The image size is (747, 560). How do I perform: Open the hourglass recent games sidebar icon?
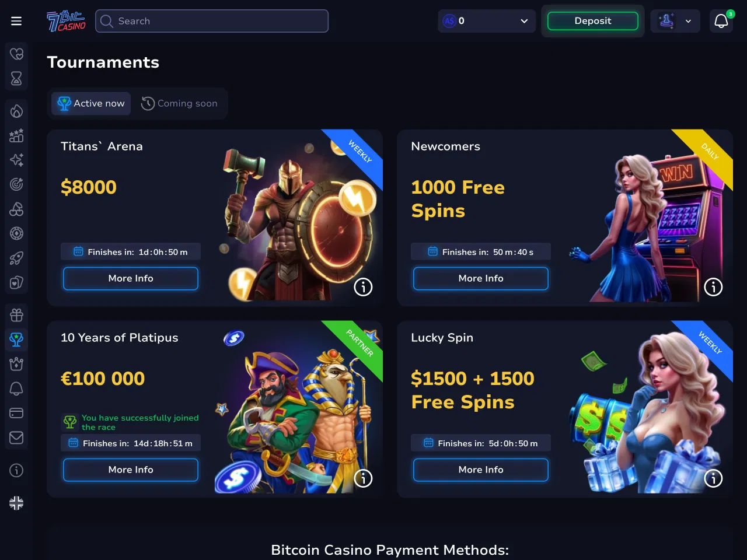point(16,78)
